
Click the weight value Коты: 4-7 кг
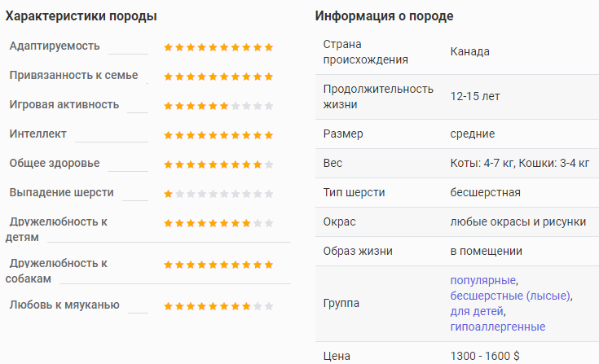[482, 164]
